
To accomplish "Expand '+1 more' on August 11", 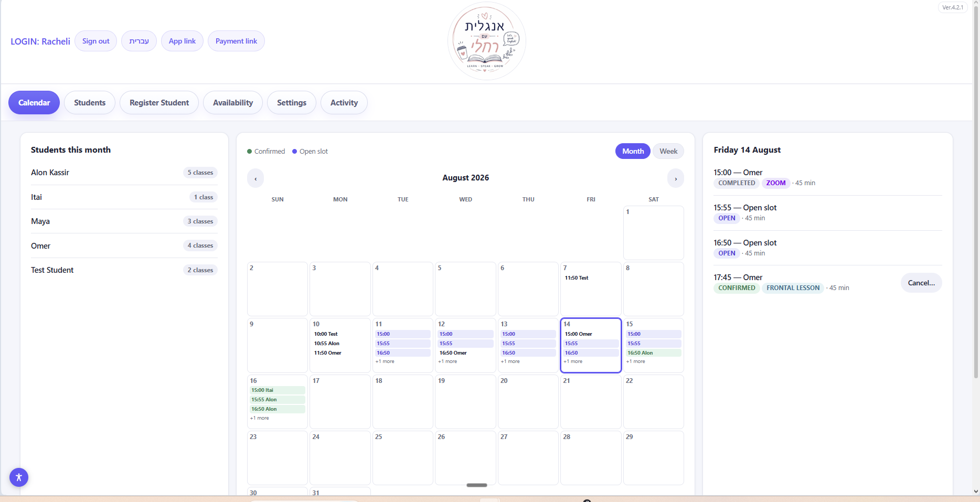I will pyautogui.click(x=385, y=361).
